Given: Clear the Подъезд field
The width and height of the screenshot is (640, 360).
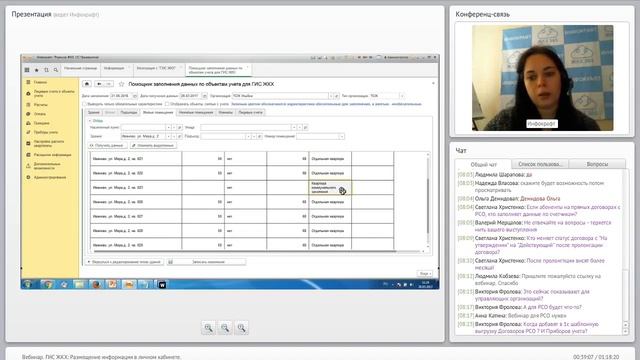Looking at the screenshot, I should point(253,136).
